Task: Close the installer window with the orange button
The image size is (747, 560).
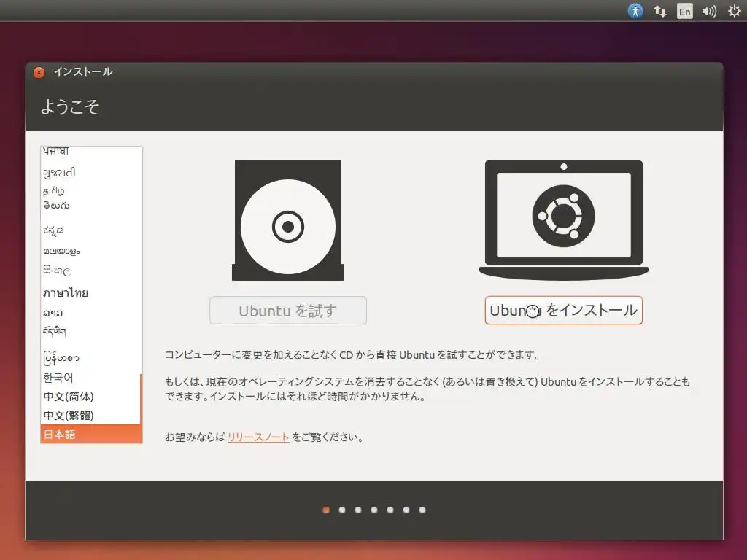Action: 39,72
